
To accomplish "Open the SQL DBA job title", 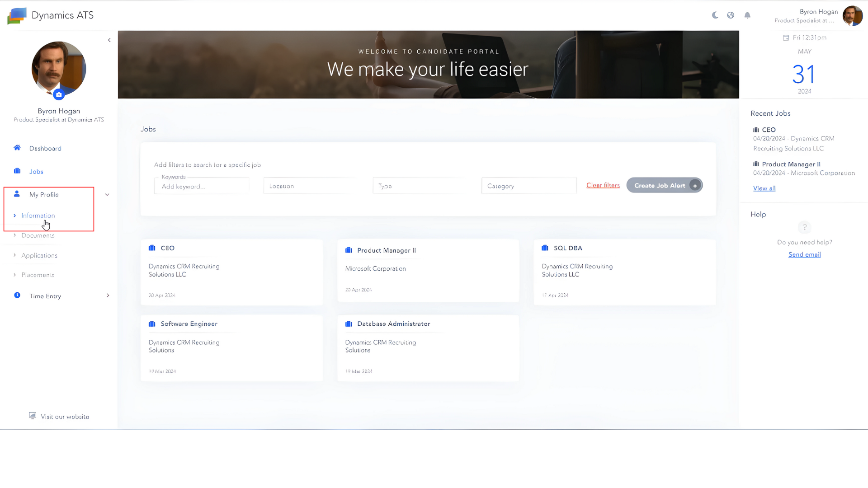I will pos(568,248).
